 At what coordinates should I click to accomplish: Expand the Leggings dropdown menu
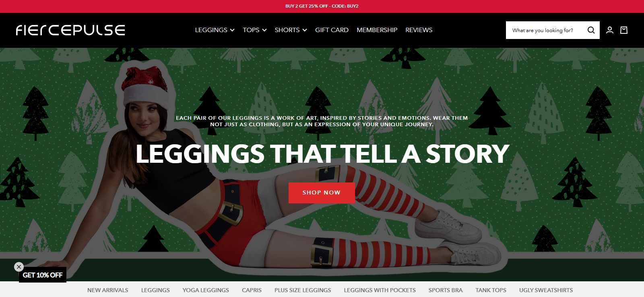click(215, 30)
